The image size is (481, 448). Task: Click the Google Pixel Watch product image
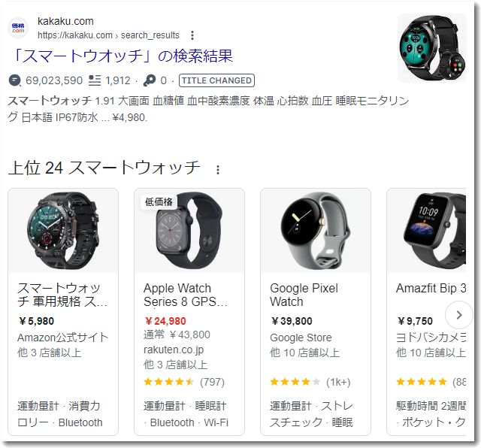point(316,231)
